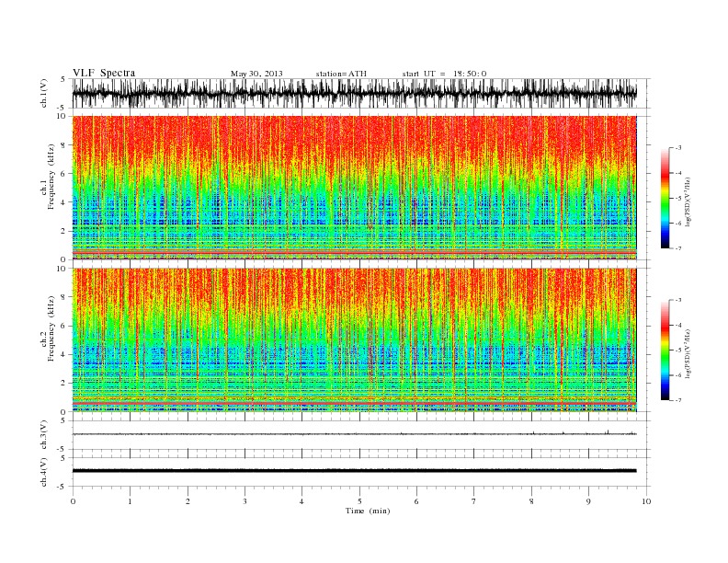This screenshot has width=728, height=563.
Task: Click time axis tick label "5"
Action: [x=359, y=501]
